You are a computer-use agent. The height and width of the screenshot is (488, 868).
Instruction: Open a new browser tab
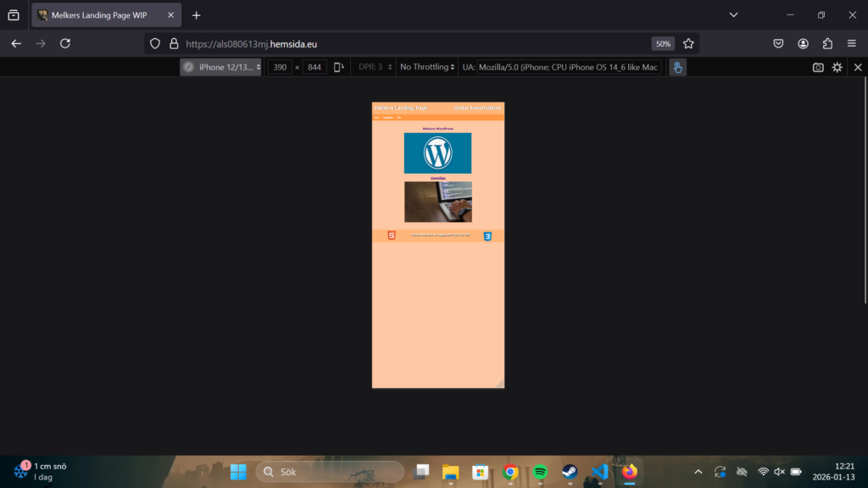coord(197,15)
